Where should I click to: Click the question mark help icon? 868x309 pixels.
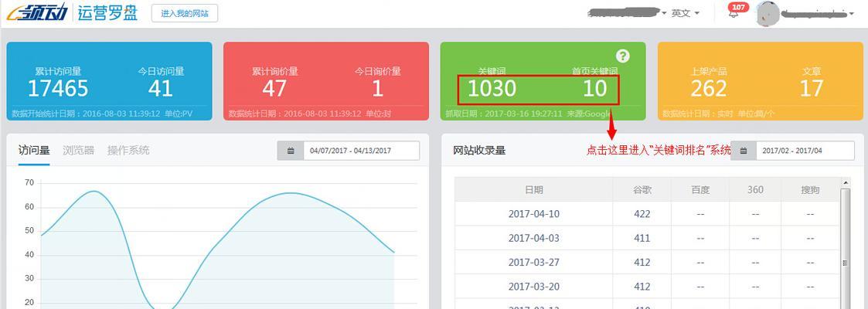click(x=623, y=56)
